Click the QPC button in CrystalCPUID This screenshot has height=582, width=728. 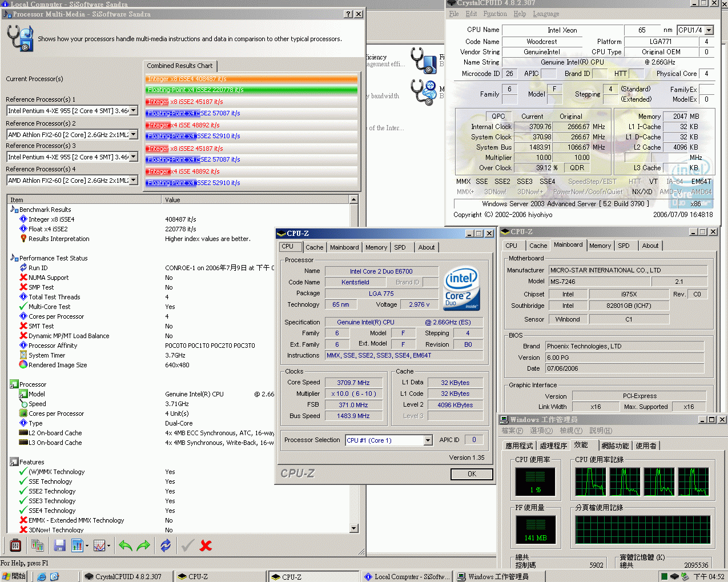pos(498,116)
